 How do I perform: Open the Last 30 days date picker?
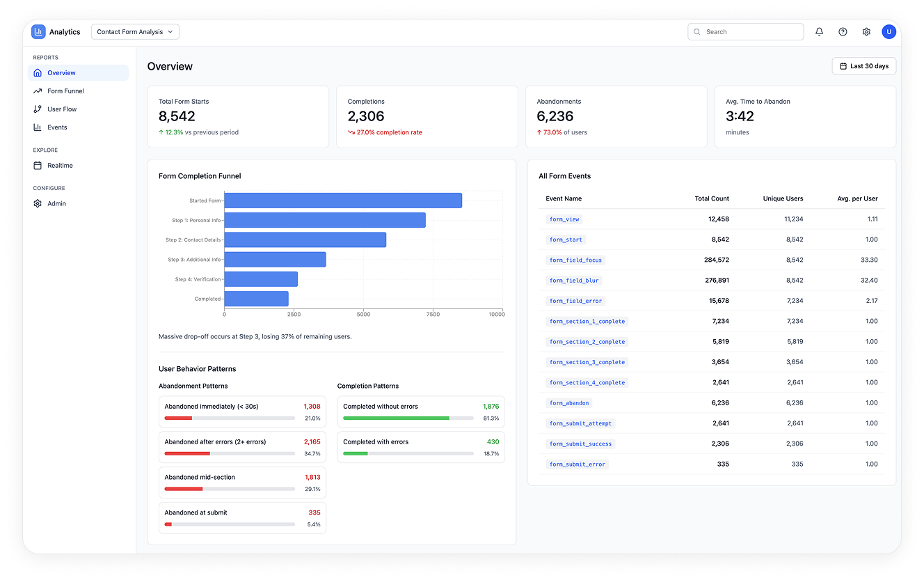point(863,66)
